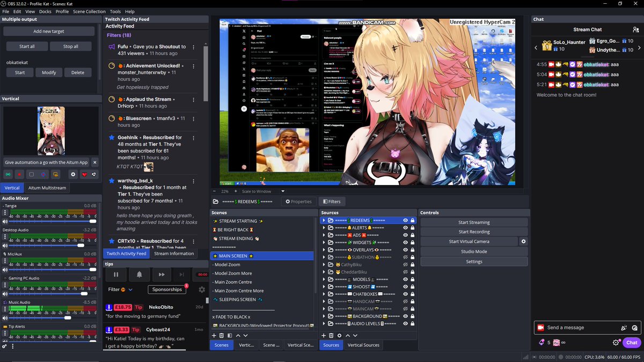The width and height of the screenshot is (644, 362).
Task: Click Start Recording button
Action: [x=474, y=232]
